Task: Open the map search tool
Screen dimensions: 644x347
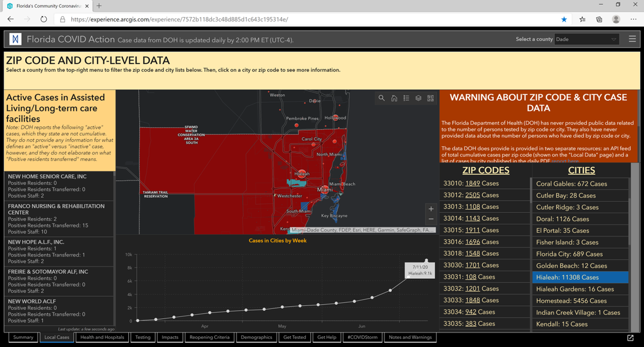Action: [382, 98]
